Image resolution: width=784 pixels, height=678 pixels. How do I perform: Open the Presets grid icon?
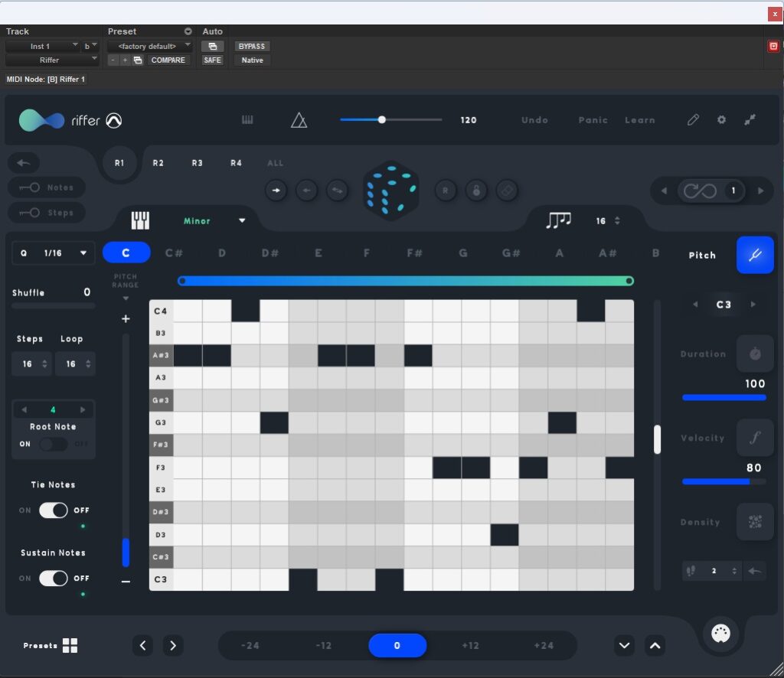(x=70, y=645)
